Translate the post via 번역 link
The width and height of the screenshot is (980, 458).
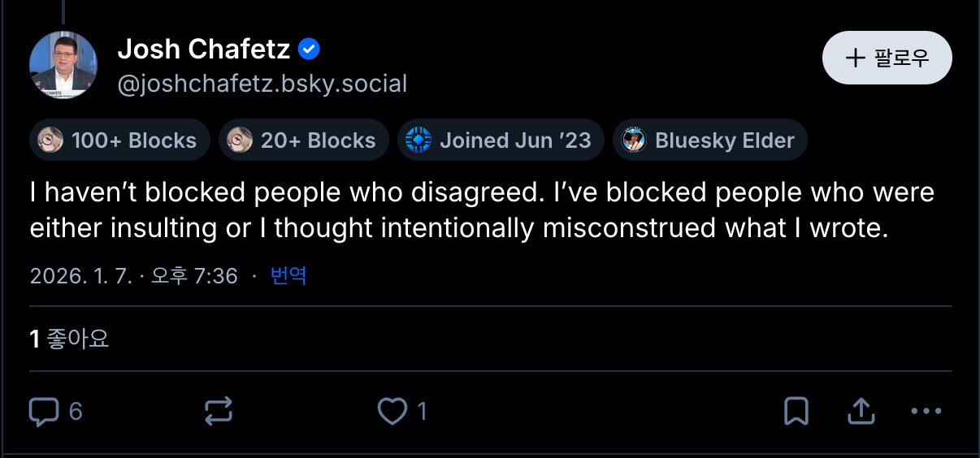(x=288, y=276)
